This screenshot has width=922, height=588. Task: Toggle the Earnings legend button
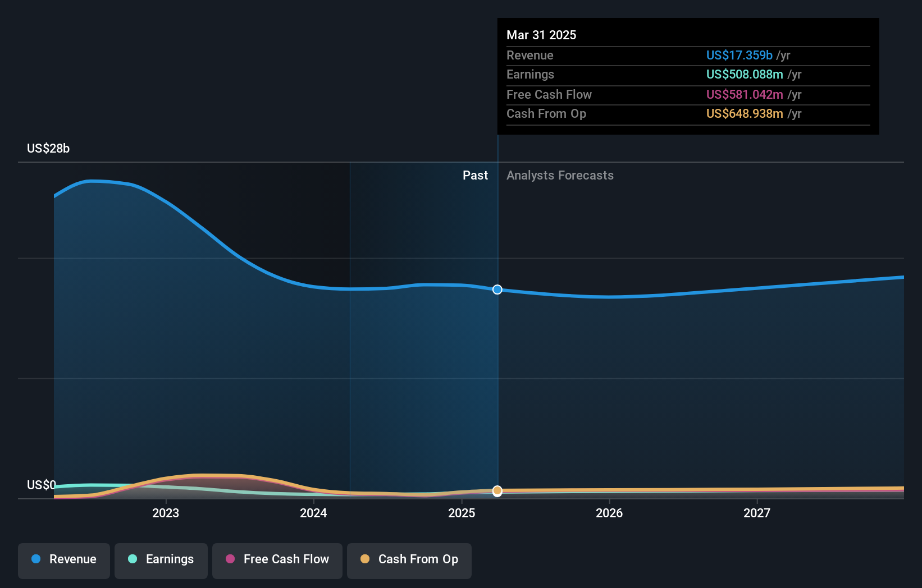tap(161, 561)
